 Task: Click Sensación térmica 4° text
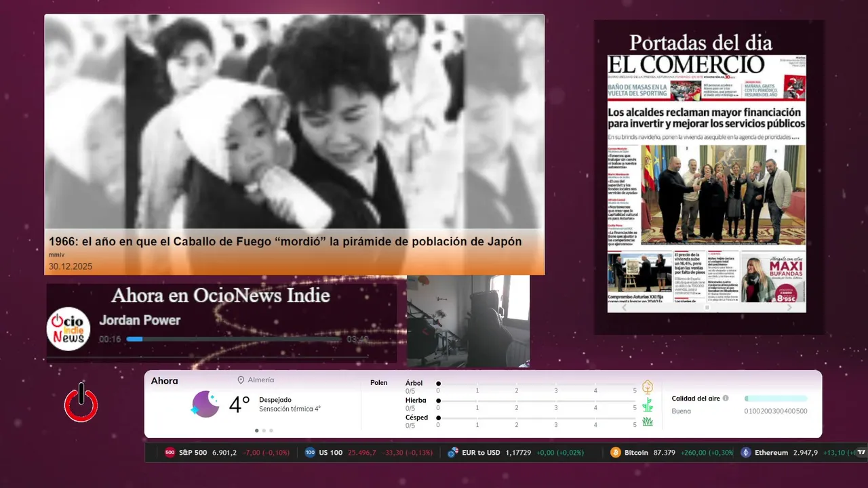[290, 409]
